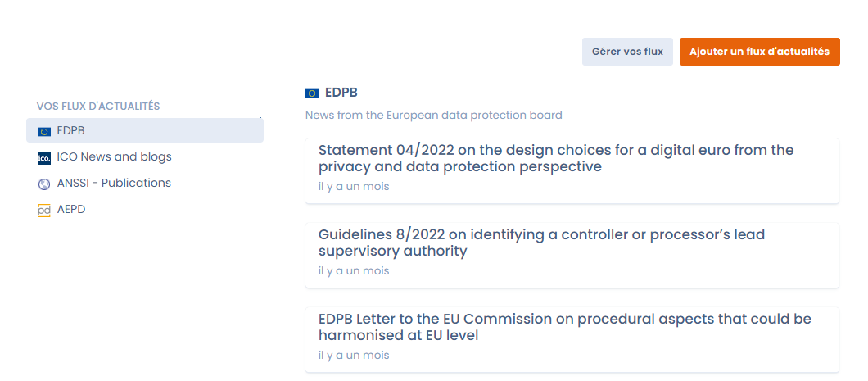The width and height of the screenshot is (868, 381).
Task: Switch to ICO News and blogs feed
Action: [x=115, y=156]
